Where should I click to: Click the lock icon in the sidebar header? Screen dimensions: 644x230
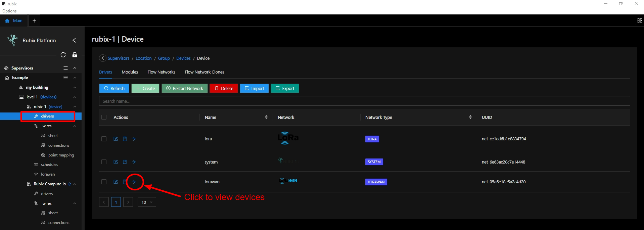75,55
